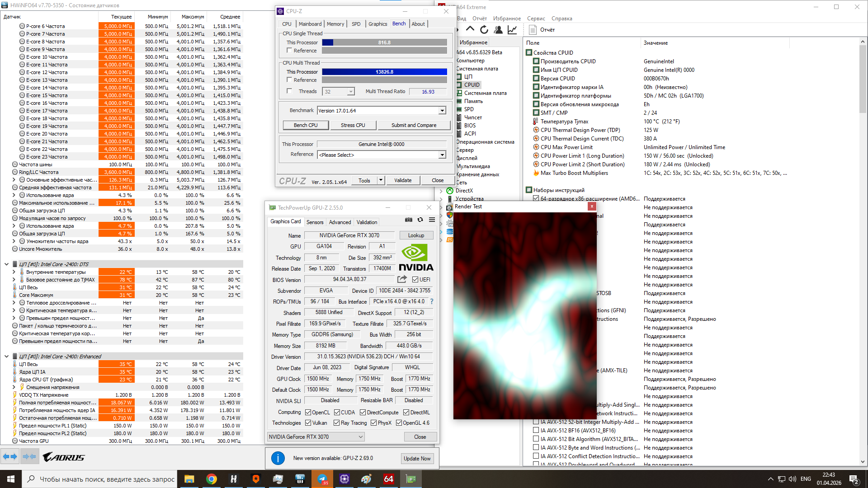Click AIDA64 users toolbar icon
The image size is (868, 488).
pyautogui.click(x=498, y=30)
